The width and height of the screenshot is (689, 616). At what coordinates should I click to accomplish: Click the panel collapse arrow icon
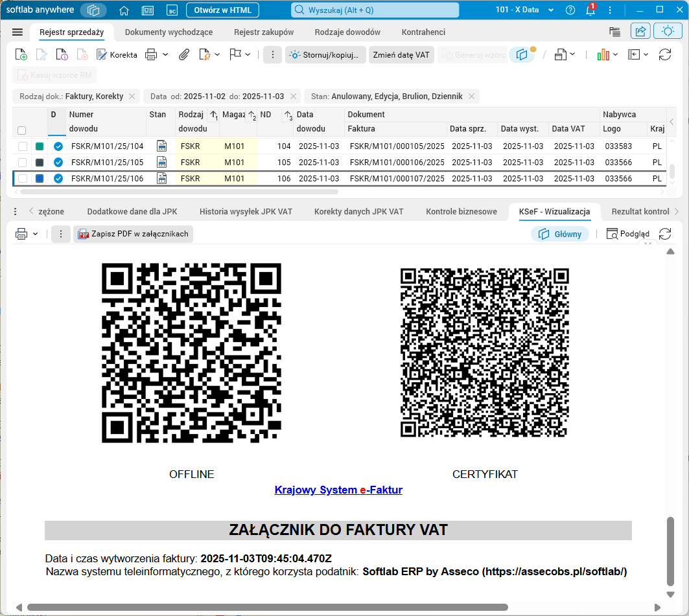tap(634, 54)
